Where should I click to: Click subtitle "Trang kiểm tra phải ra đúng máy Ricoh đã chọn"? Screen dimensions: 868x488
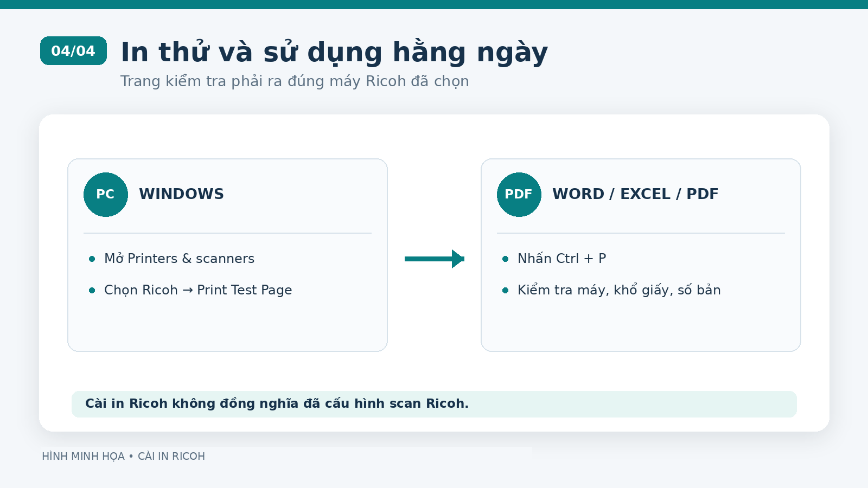click(x=295, y=81)
